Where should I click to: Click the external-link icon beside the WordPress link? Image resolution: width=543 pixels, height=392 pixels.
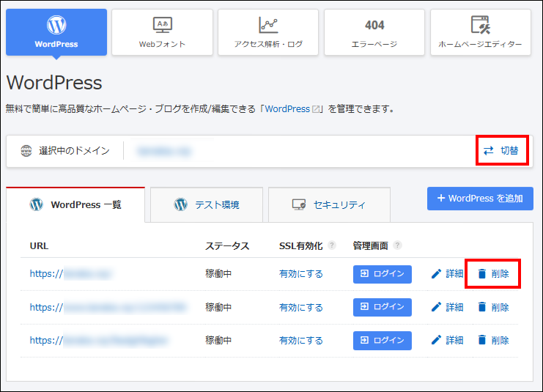(316, 109)
